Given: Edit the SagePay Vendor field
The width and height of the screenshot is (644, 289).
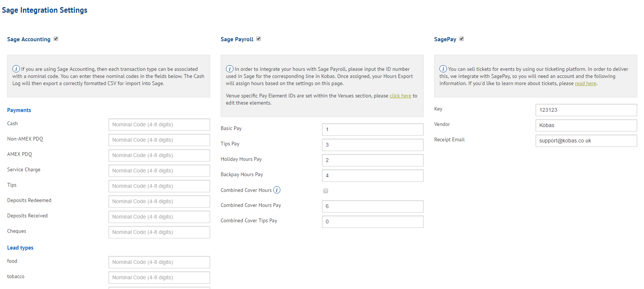Looking at the screenshot, I should 586,125.
